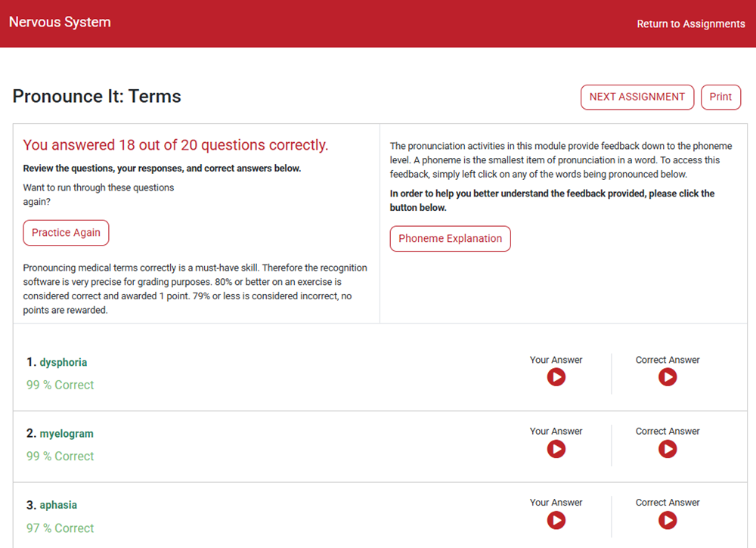
Task: Click the 97 % Correct score for aphasia
Action: (60, 528)
